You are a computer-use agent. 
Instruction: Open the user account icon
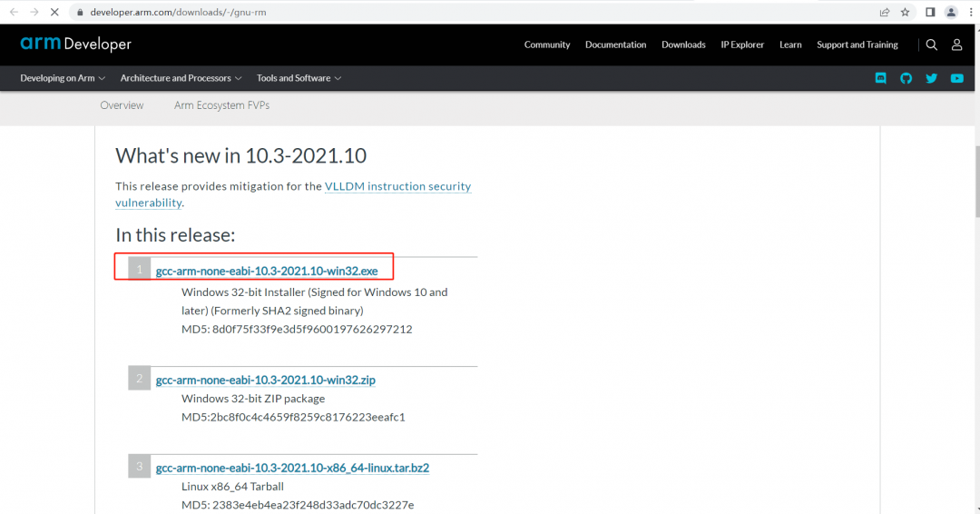tap(957, 44)
